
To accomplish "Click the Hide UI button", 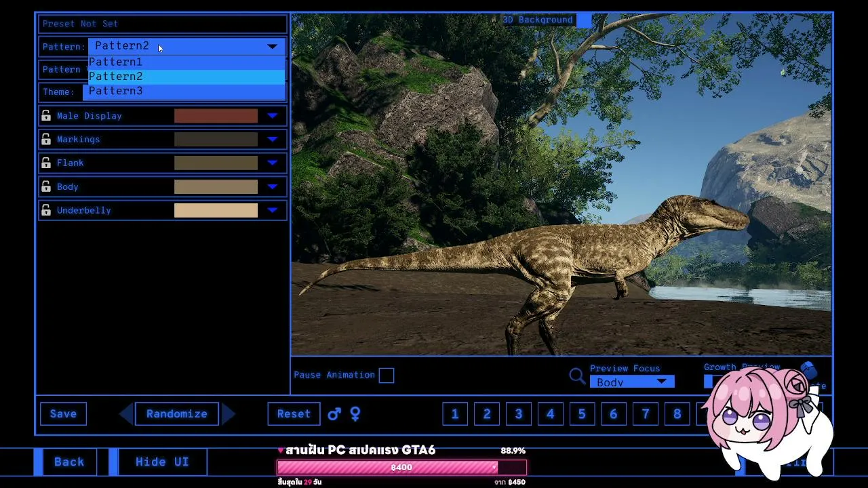I will click(162, 462).
